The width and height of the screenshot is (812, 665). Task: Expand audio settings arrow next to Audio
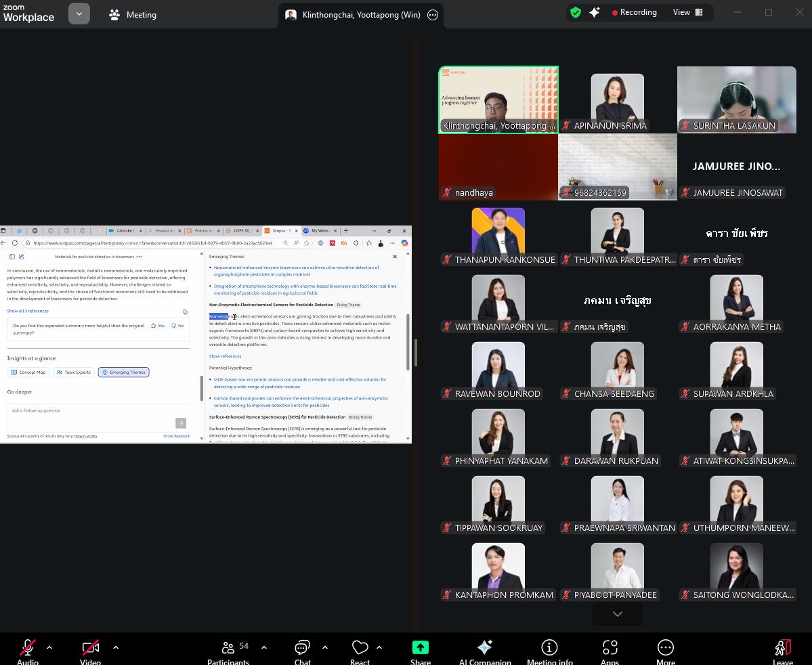(x=49, y=647)
